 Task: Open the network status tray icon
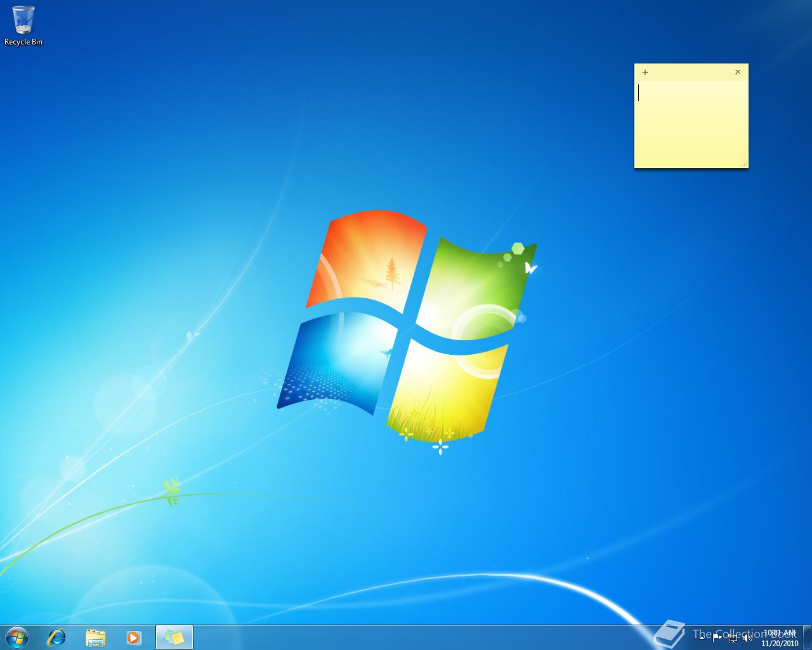[733, 638]
